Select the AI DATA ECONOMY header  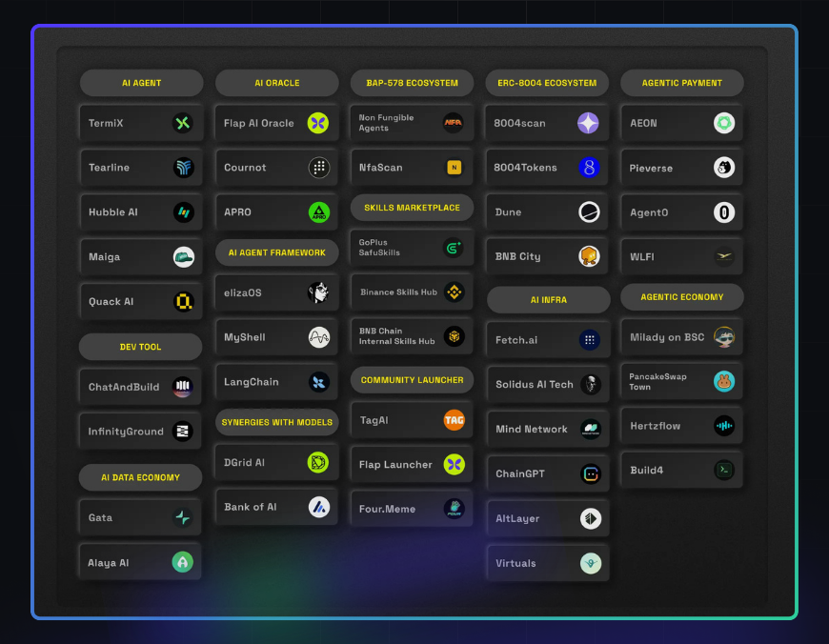tap(141, 477)
